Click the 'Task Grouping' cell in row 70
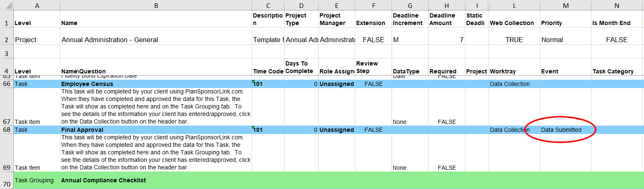This screenshot has height=189, width=644. tap(37, 180)
